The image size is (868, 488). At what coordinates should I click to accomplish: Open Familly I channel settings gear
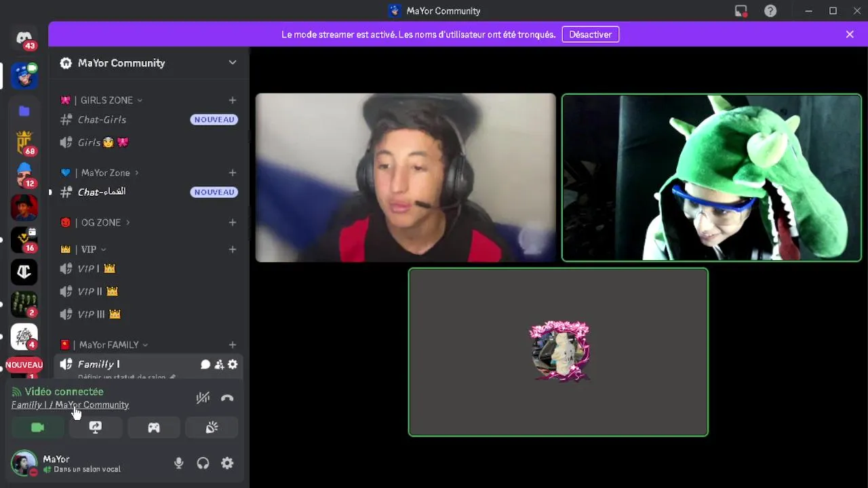coord(233,365)
